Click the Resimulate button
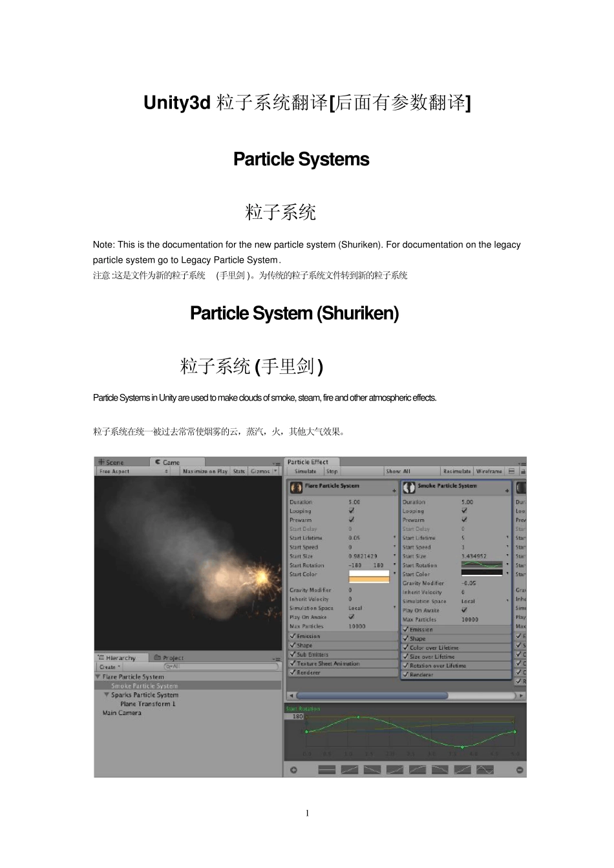 457,471
